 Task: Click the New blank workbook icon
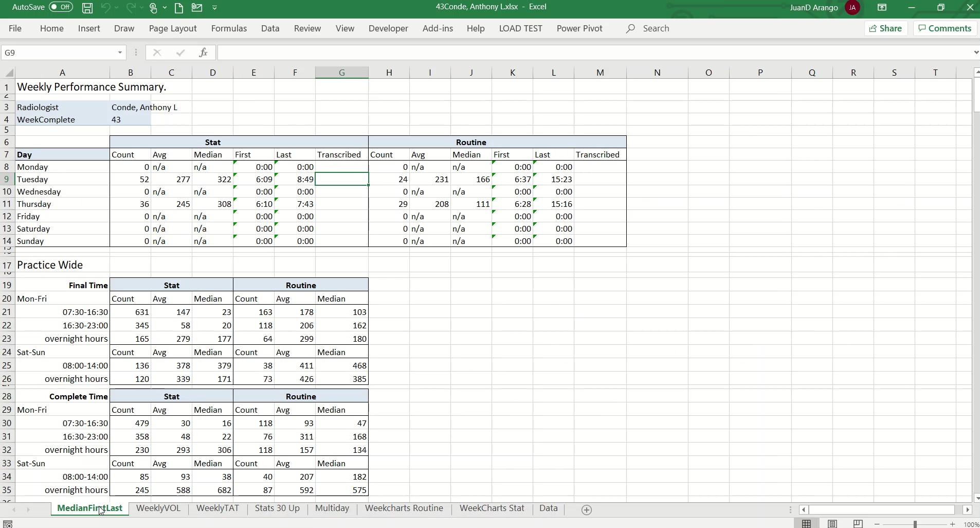coord(179,8)
